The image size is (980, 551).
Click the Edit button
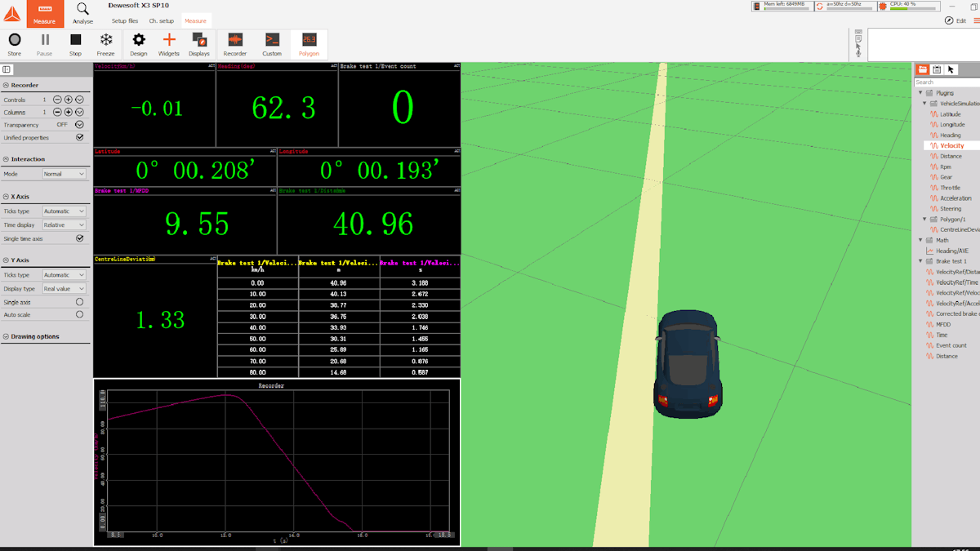pos(955,20)
